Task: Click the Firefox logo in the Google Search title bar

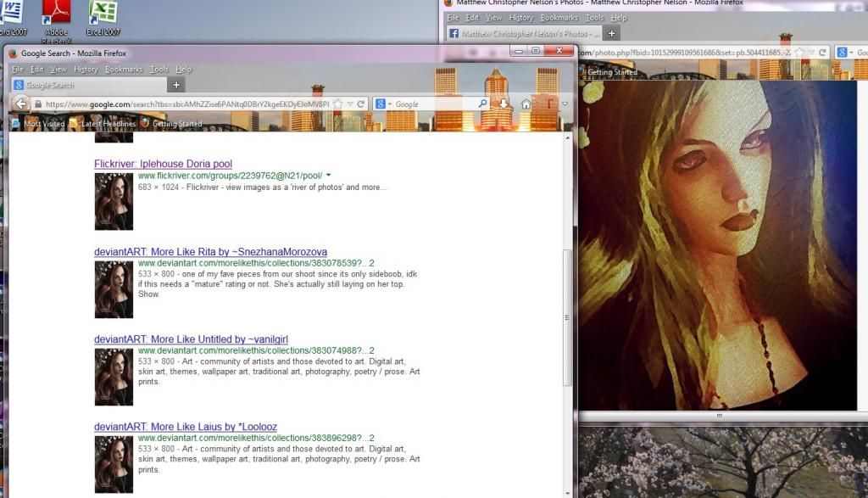Action: click(14, 53)
